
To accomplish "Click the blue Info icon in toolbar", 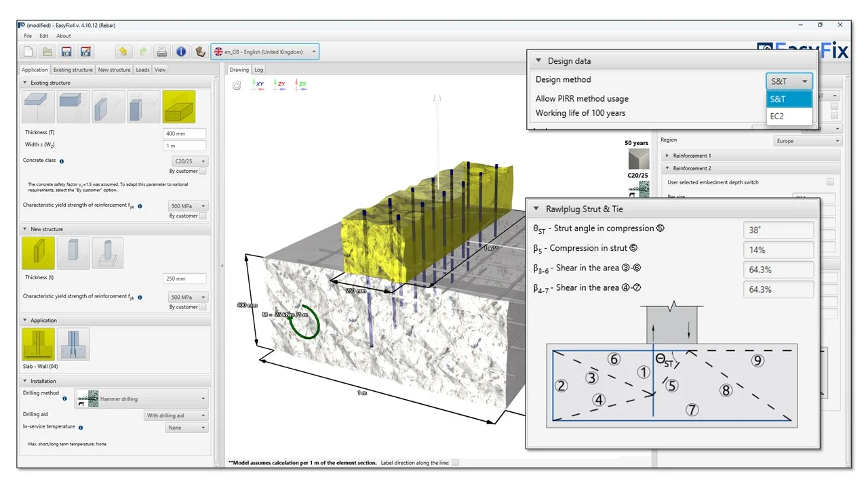I will click(181, 52).
